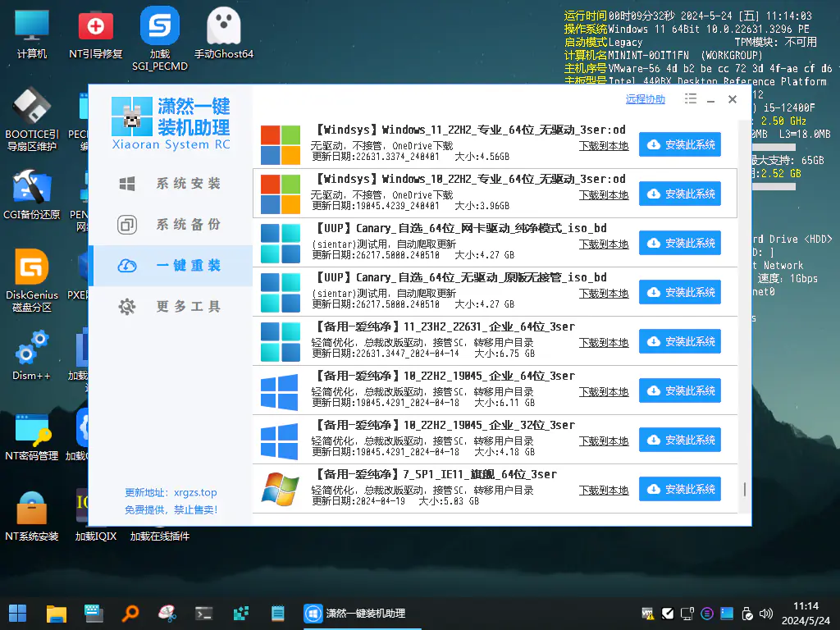Viewport: 840px width, 630px height.
Task: Open the xrgzs.top update address
Action: click(x=195, y=493)
